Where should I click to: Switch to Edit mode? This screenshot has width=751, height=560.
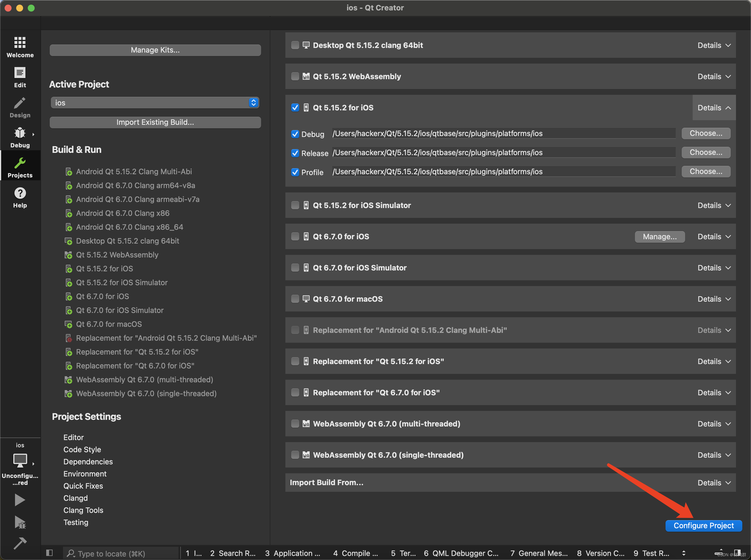20,77
